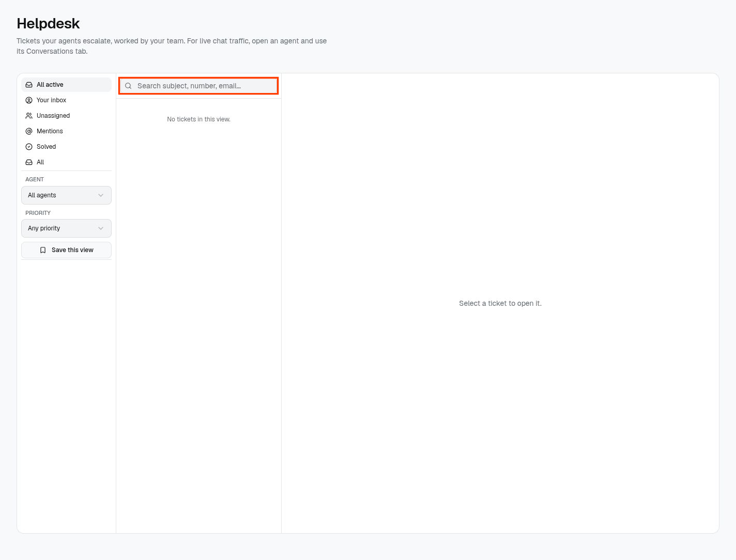Click the 'No tickets in this view.' message
This screenshot has height=560, width=736.
(x=198, y=119)
